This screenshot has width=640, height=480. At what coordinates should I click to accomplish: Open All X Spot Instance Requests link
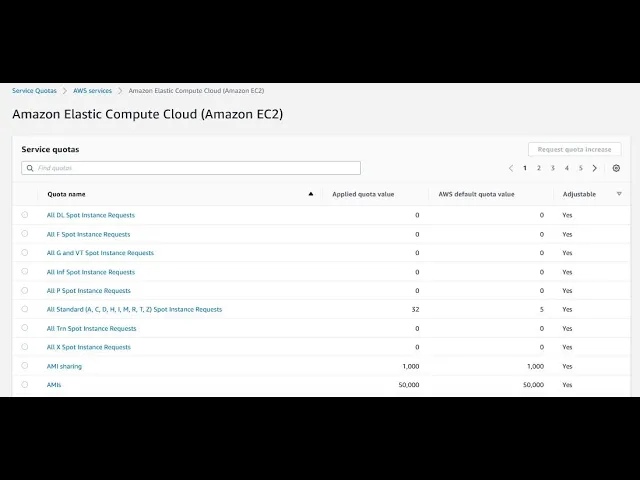pyautogui.click(x=89, y=347)
